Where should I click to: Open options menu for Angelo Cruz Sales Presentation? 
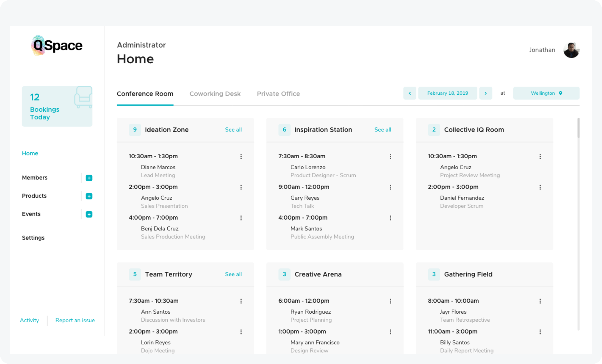(x=241, y=187)
